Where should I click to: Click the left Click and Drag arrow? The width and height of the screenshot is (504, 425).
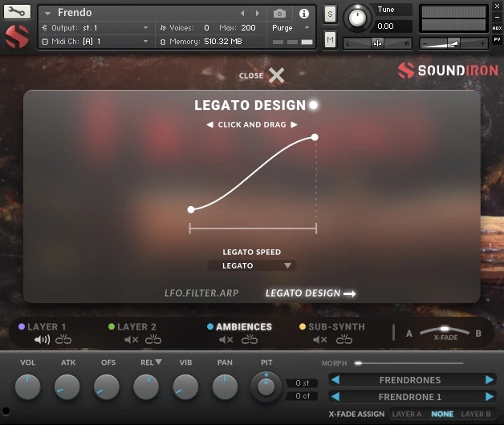click(x=210, y=124)
